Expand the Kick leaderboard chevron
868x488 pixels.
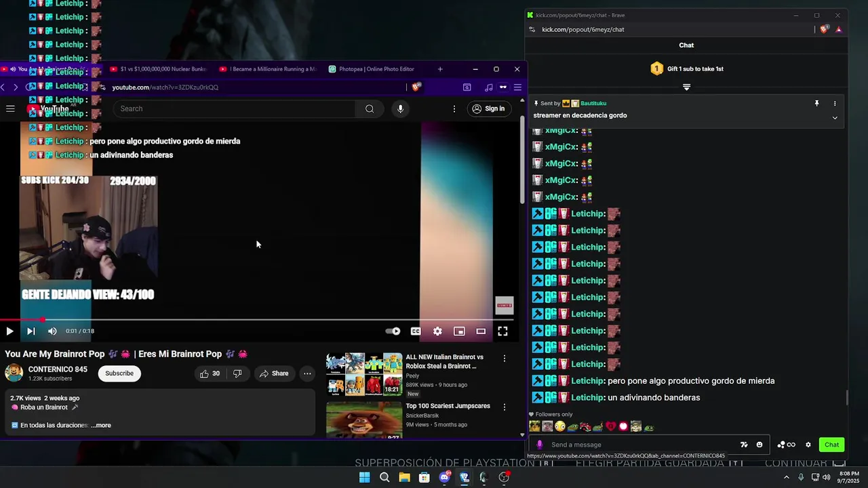[x=686, y=87]
